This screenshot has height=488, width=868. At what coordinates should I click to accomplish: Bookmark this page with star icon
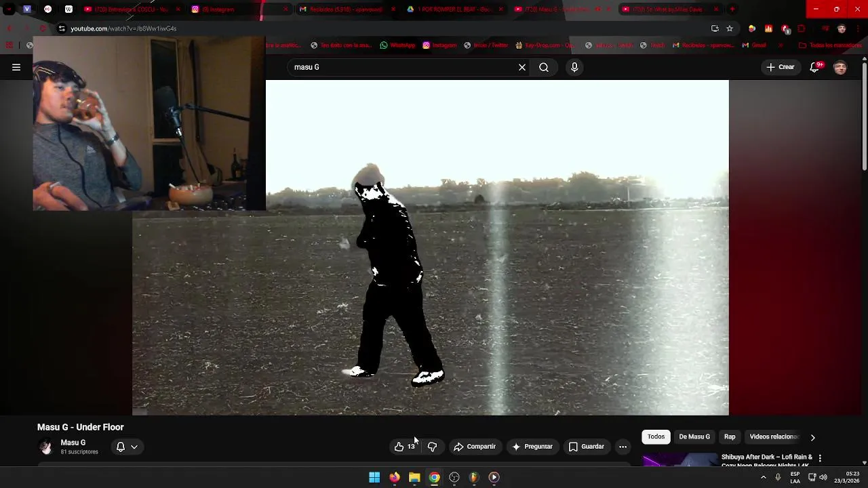tap(730, 28)
